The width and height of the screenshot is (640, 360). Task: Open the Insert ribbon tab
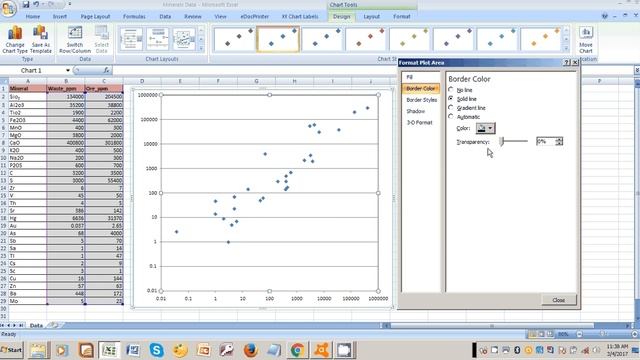pos(60,17)
